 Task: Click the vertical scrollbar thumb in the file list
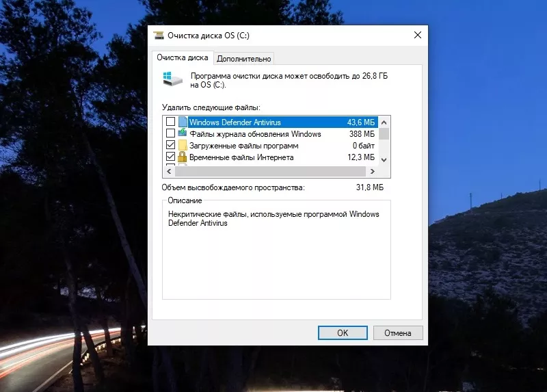point(384,133)
